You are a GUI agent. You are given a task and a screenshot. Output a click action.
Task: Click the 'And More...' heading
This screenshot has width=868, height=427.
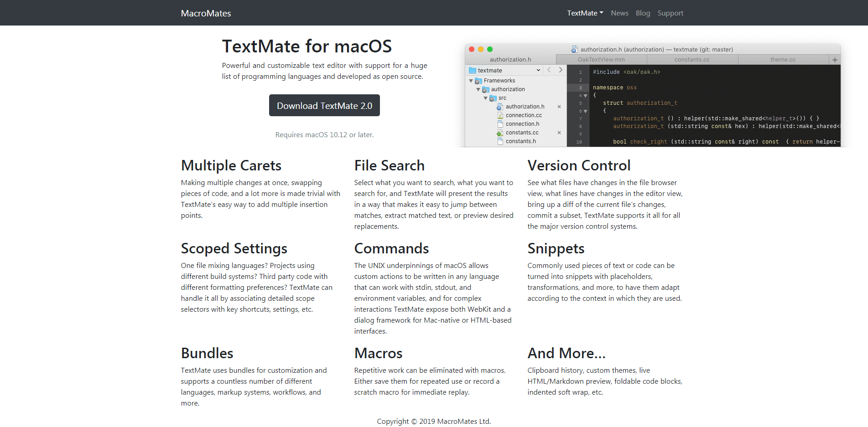click(x=567, y=353)
